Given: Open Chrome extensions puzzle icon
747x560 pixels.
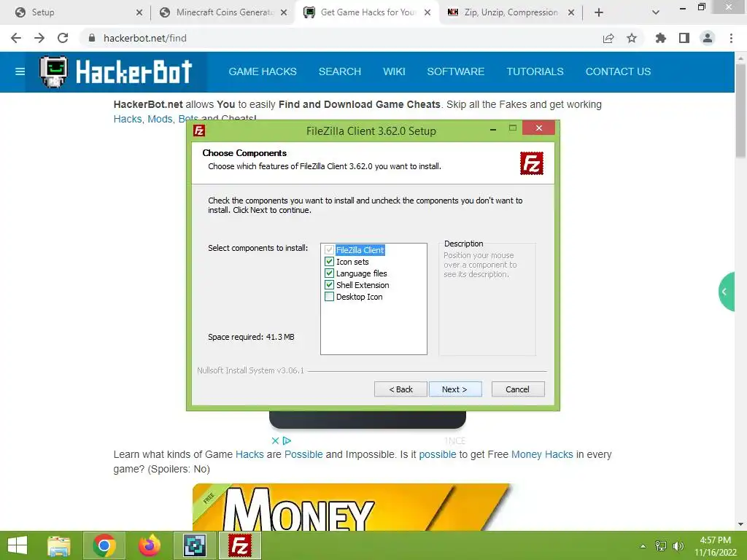Looking at the screenshot, I should coord(661,38).
